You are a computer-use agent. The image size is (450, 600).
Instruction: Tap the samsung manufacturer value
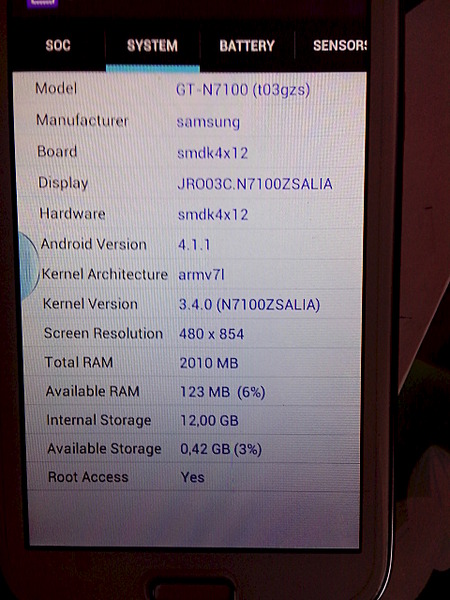coord(208,122)
